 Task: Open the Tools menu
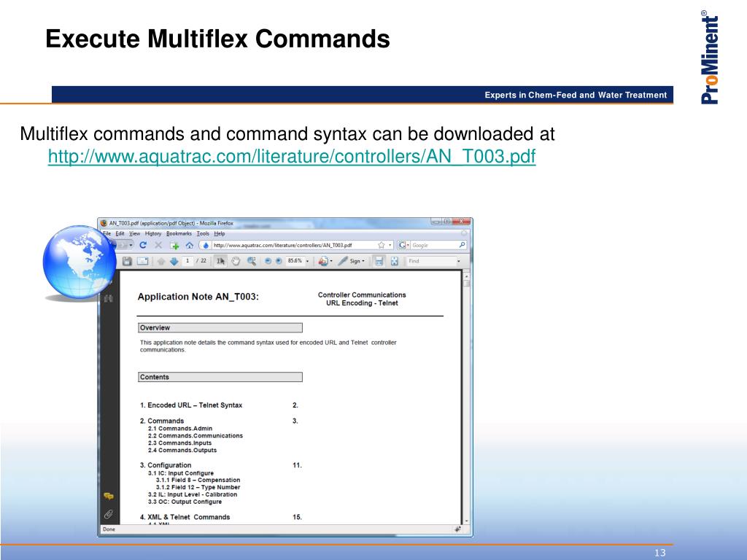click(203, 233)
